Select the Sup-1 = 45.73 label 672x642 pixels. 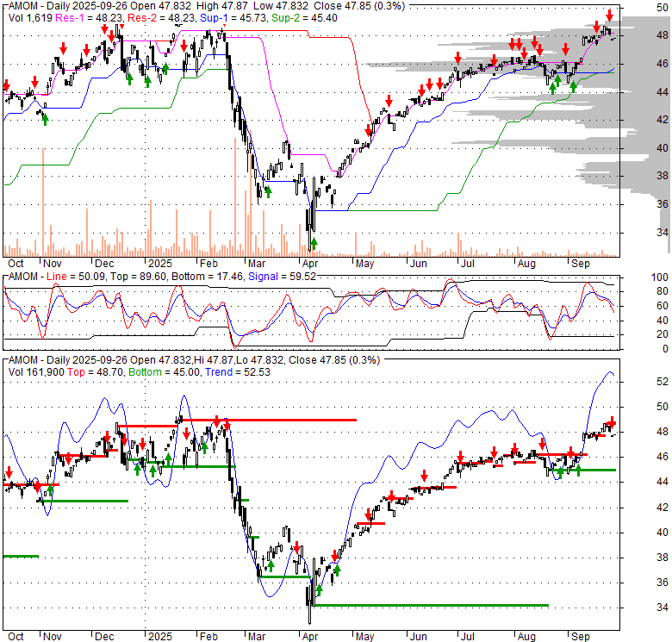click(233, 18)
